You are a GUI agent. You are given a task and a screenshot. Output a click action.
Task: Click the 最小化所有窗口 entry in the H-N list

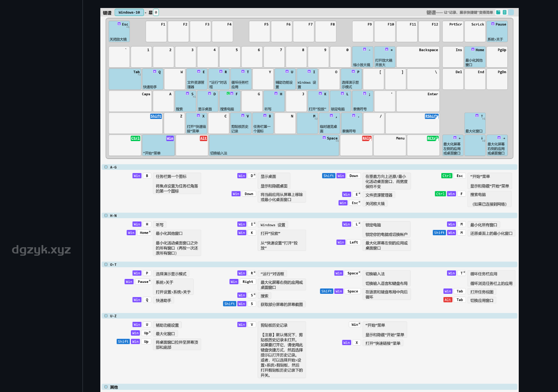tap(483, 225)
